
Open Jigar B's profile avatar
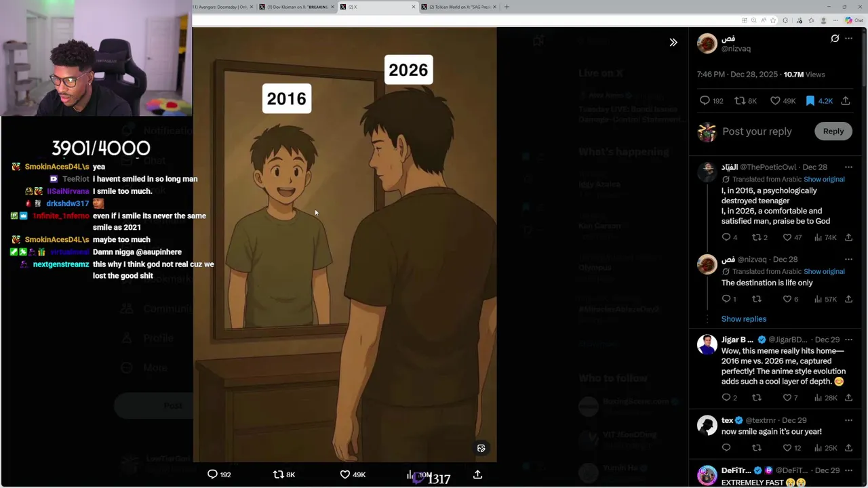pyautogui.click(x=707, y=344)
